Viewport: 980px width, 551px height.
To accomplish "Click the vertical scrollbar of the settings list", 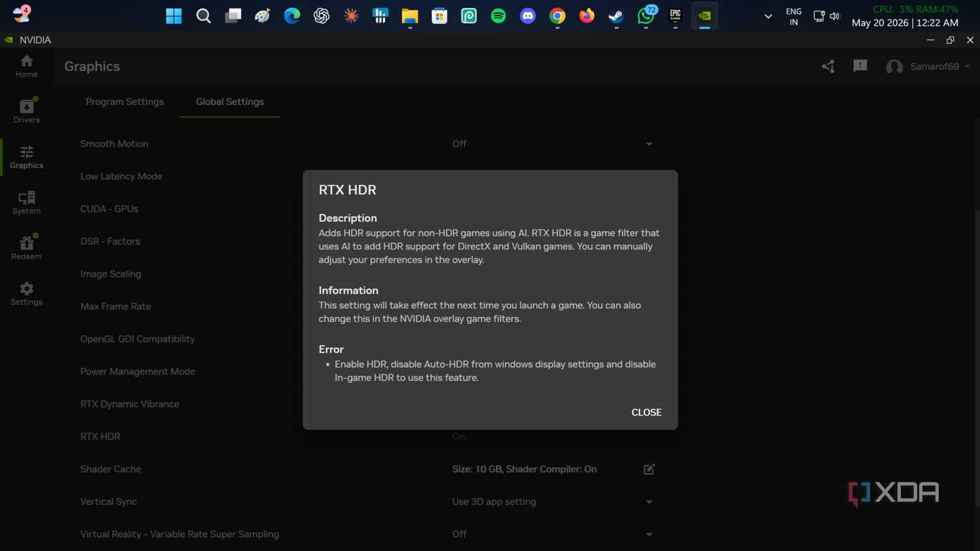I will pos(977,358).
